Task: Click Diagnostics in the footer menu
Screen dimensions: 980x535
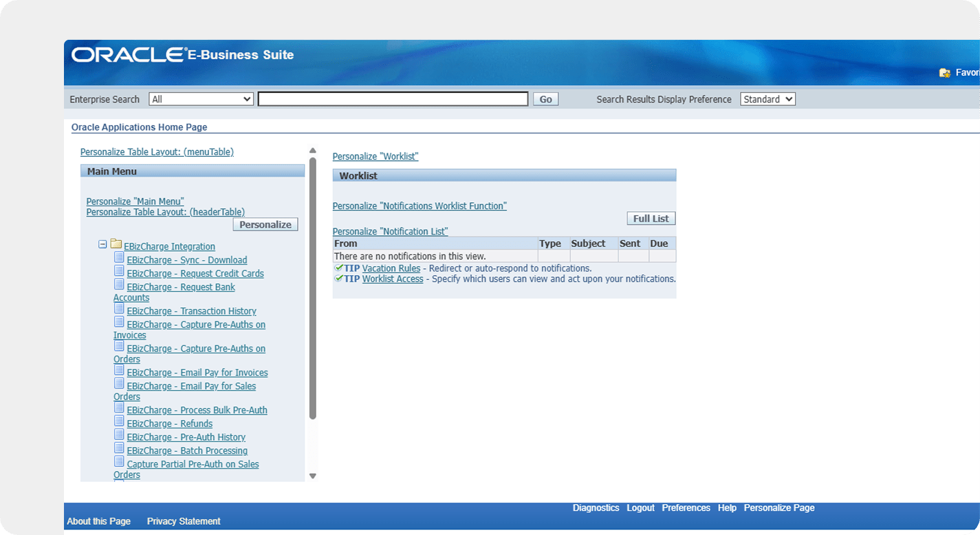Action: (596, 508)
